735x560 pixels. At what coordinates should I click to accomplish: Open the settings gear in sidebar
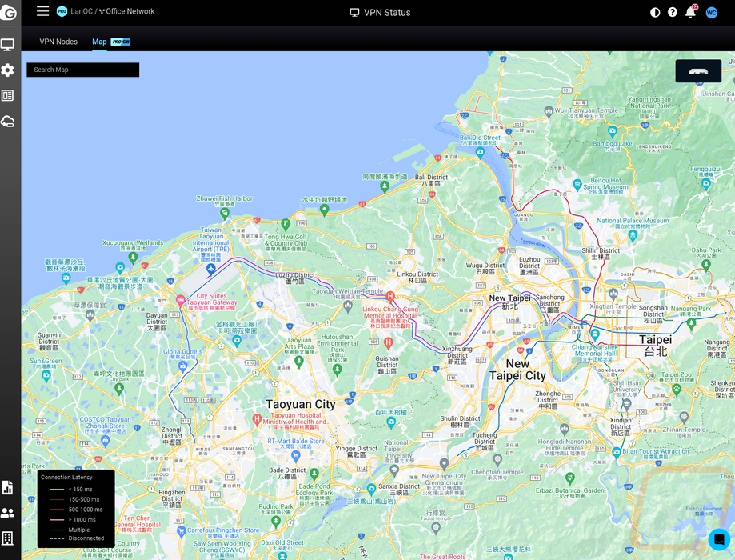(x=7, y=70)
